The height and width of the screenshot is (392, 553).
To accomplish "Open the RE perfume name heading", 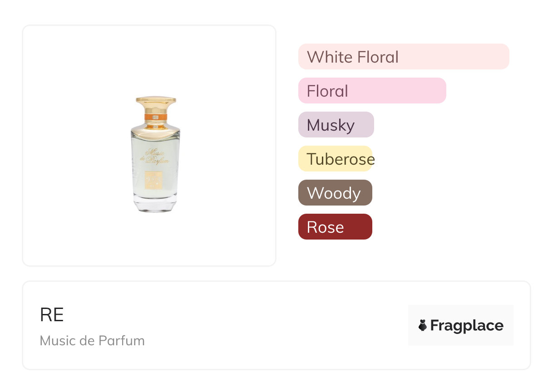I will click(52, 315).
